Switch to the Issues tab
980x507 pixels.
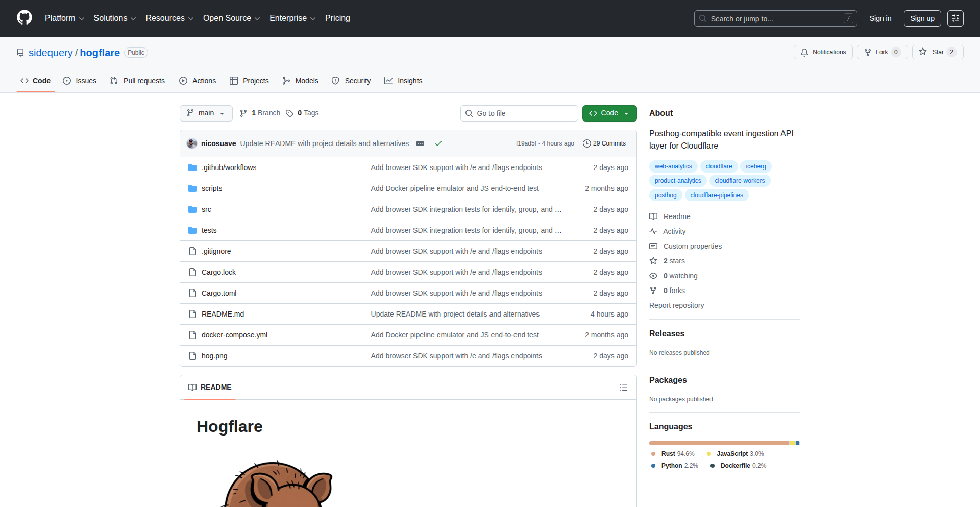point(80,81)
